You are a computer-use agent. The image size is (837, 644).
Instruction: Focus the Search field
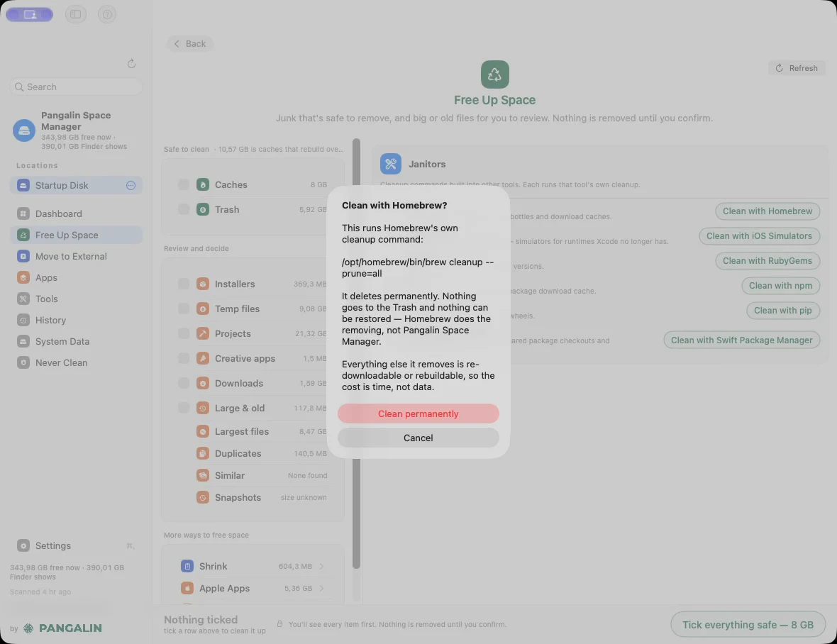(76, 87)
